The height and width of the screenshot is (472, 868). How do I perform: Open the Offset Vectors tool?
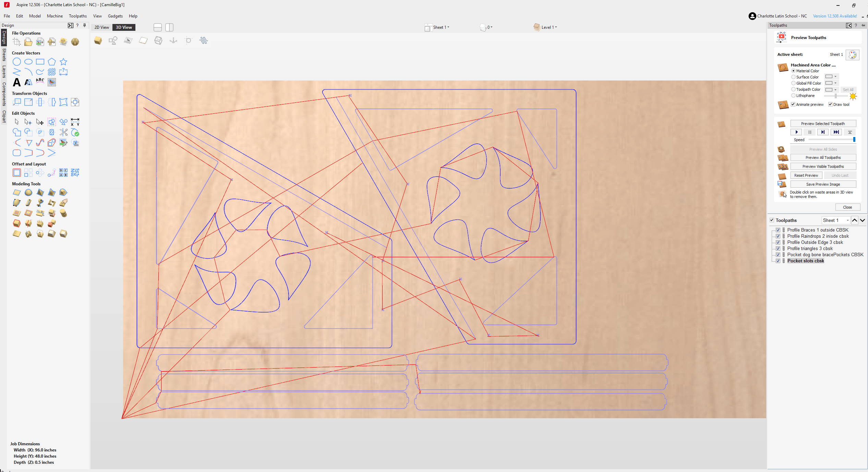point(16,173)
